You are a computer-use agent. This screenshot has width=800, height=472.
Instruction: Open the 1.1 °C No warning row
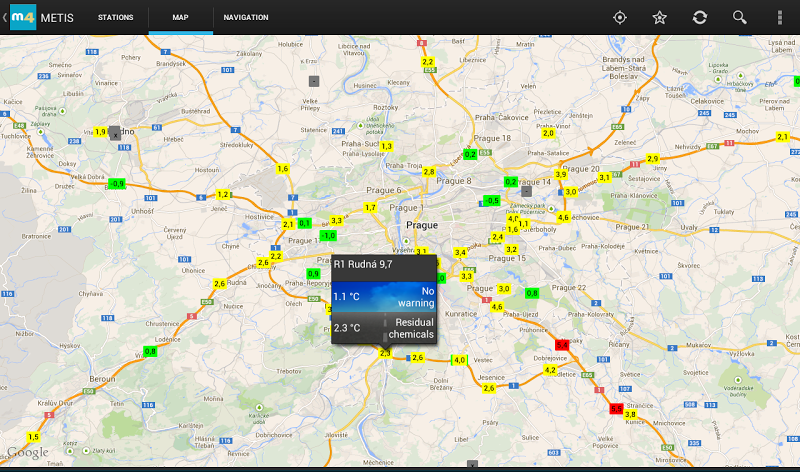tap(384, 296)
